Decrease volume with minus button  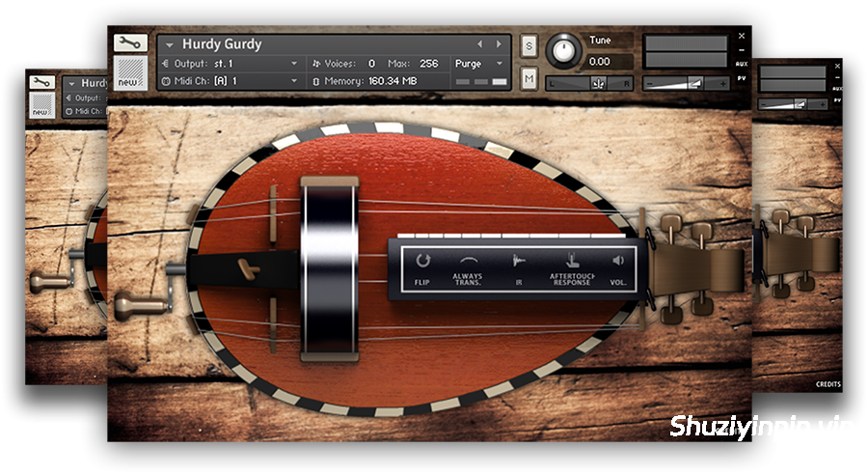[x=650, y=84]
